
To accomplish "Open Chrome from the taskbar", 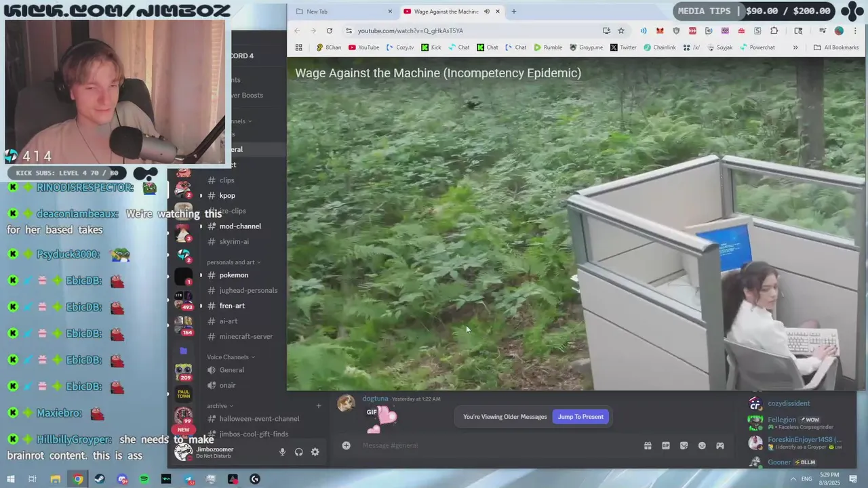I will pos(78,479).
